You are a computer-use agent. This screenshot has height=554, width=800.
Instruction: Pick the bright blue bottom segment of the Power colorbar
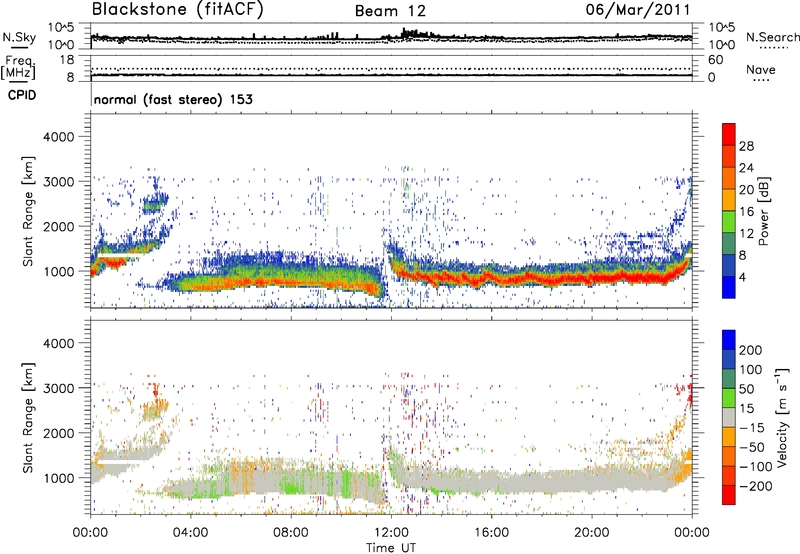point(729,288)
